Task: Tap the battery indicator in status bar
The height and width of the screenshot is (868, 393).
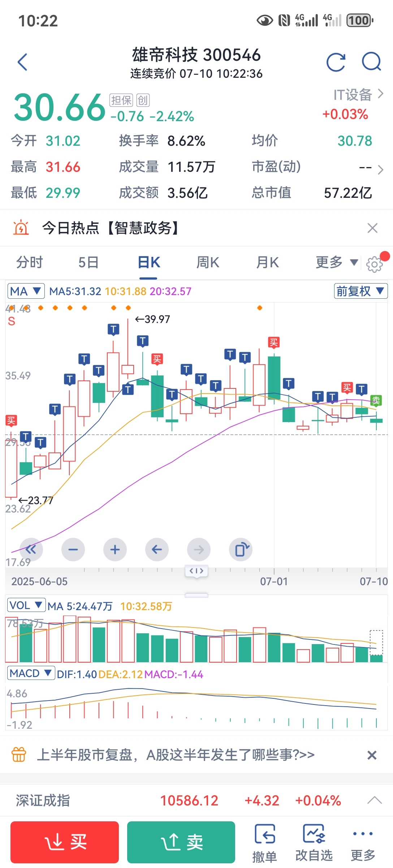Action: [360, 20]
